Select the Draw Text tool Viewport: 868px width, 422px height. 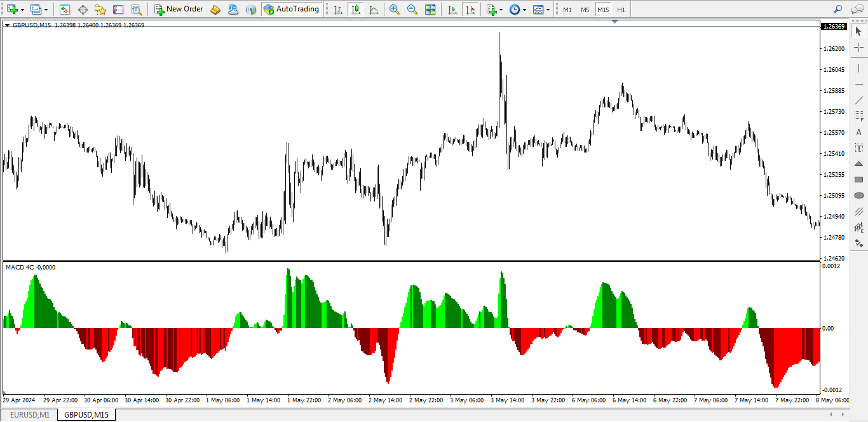[x=859, y=133]
